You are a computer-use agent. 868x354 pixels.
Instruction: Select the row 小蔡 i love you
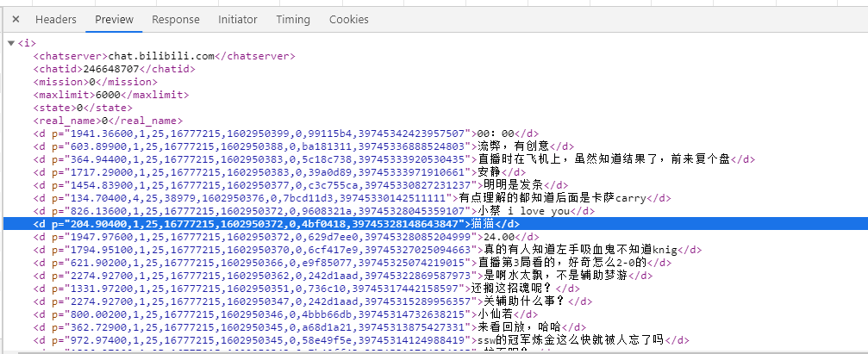(314, 211)
